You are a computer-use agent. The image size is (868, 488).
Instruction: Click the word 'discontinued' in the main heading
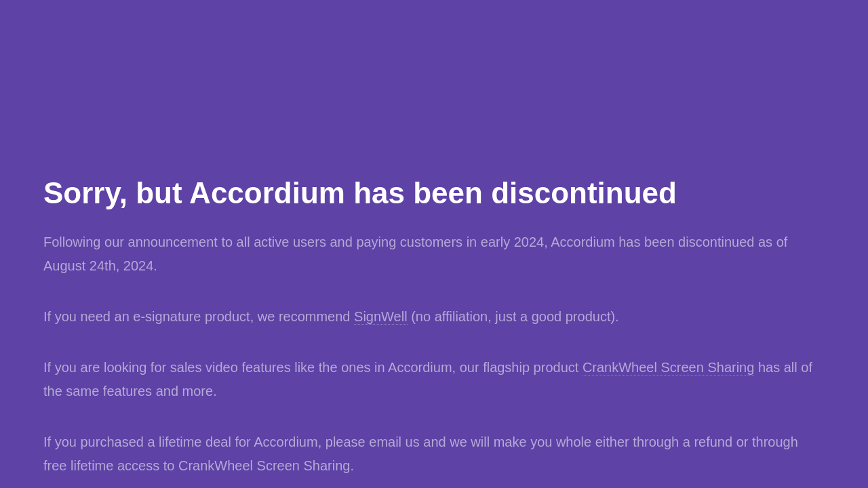click(x=583, y=193)
